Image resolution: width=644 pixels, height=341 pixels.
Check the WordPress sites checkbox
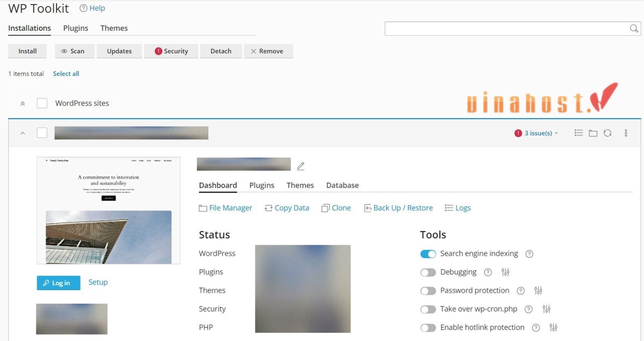42,103
